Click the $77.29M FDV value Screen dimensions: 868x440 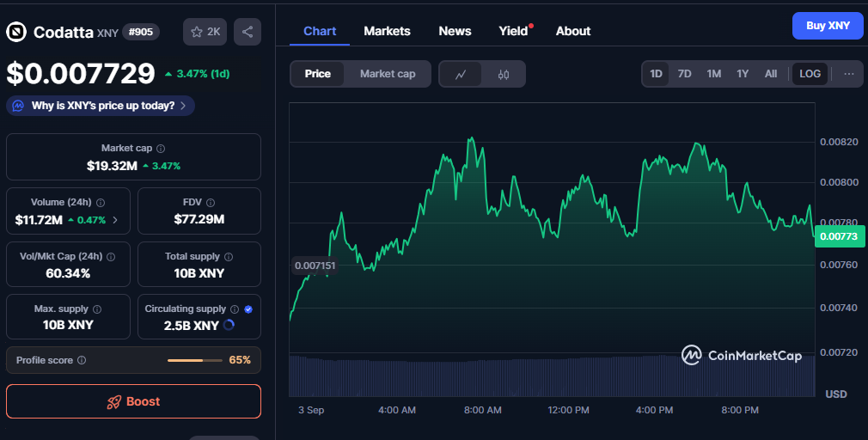199,219
